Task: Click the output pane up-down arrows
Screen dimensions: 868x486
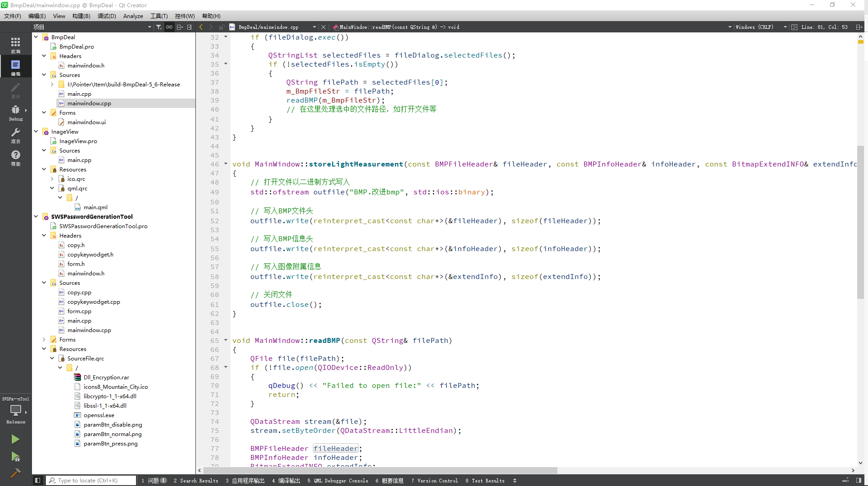Action: tap(515, 481)
